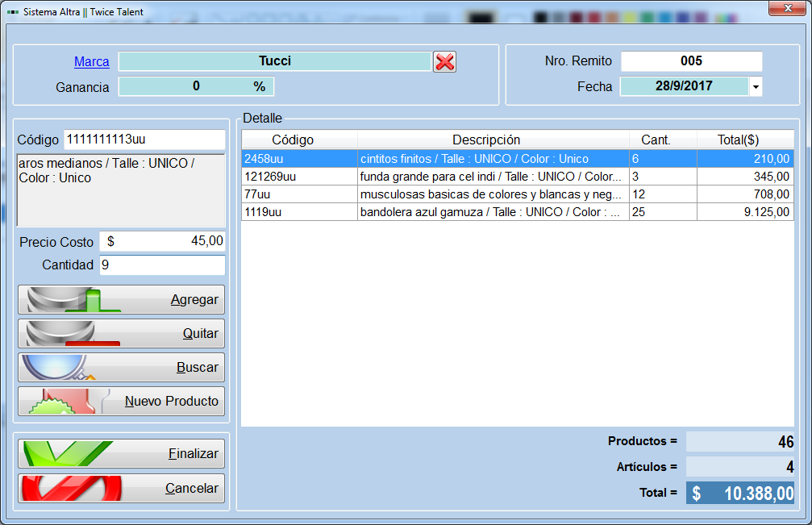This screenshot has width=812, height=525.
Task: Select row 2458uu cintitos finitos
Action: 518,159
